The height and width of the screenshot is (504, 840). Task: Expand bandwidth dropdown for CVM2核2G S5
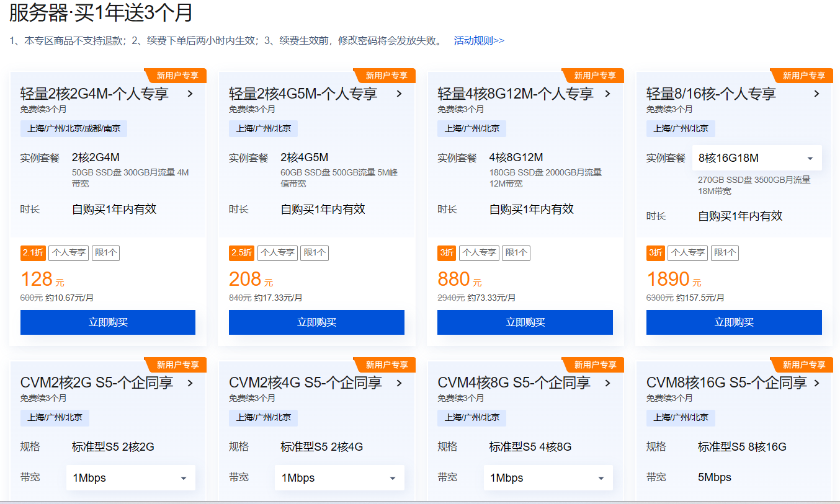[130, 478]
